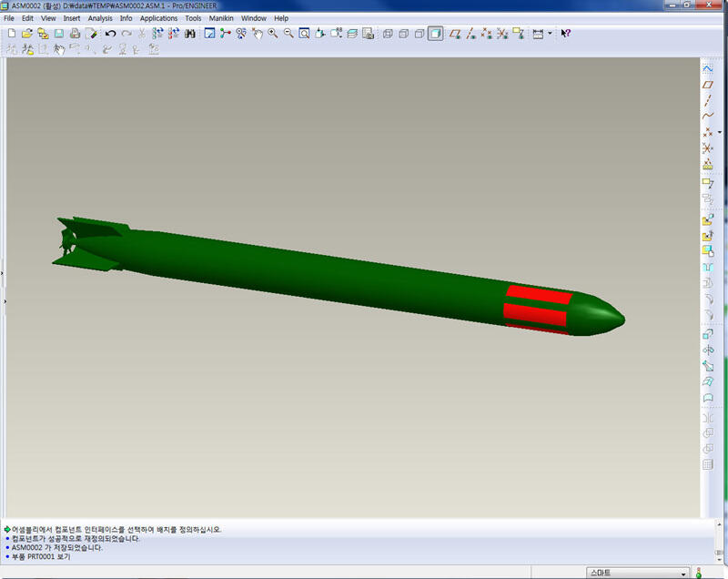Click the Set Working Directory icon
This screenshot has height=579, width=728.
click(43, 34)
